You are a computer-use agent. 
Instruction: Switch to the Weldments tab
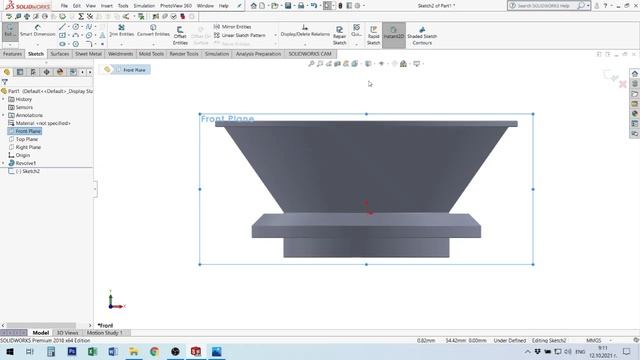click(x=120, y=54)
